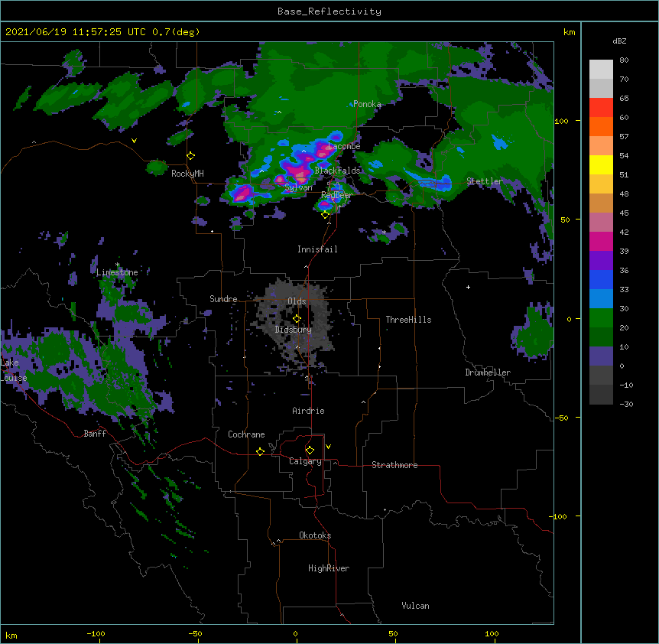Select the magenta 39–42 dBZ legend swatch
The width and height of the screenshot is (659, 644).
click(601, 241)
